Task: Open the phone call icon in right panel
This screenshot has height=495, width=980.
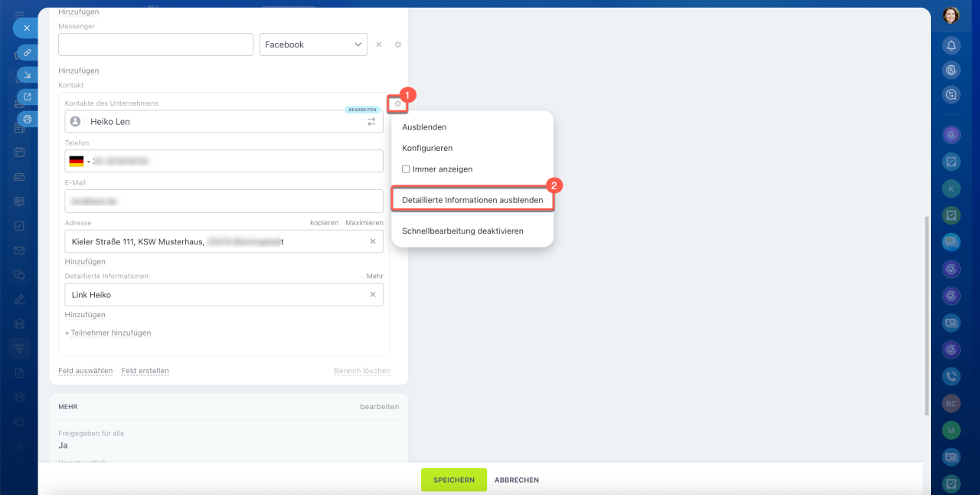Action: (951, 376)
